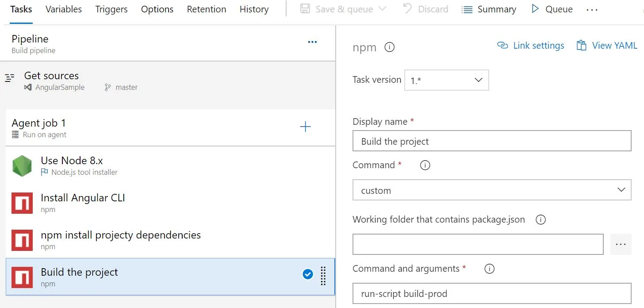
Task: Expand the Task version dropdown
Action: point(446,80)
